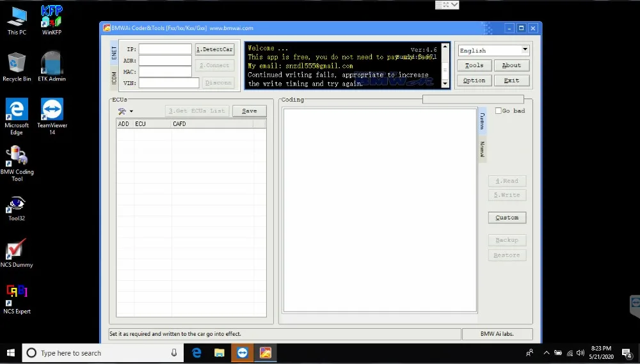Click welcome log scrollbar down arrow

(x=445, y=83)
